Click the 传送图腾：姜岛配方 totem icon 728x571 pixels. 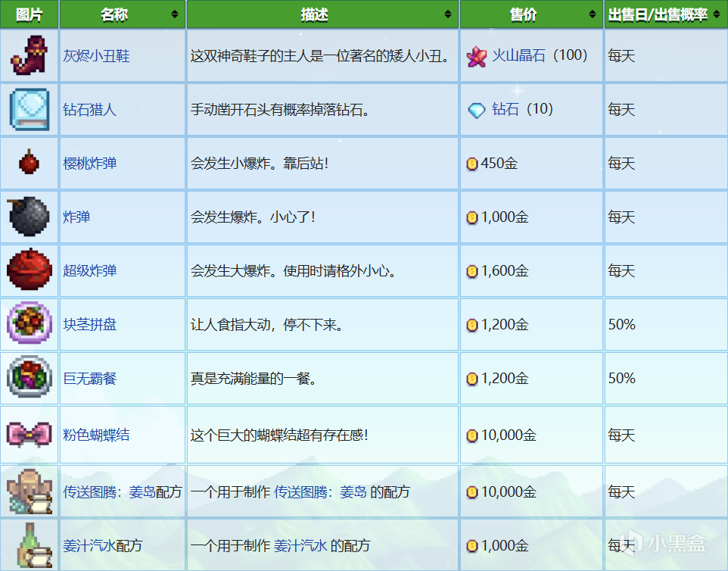coord(30,491)
